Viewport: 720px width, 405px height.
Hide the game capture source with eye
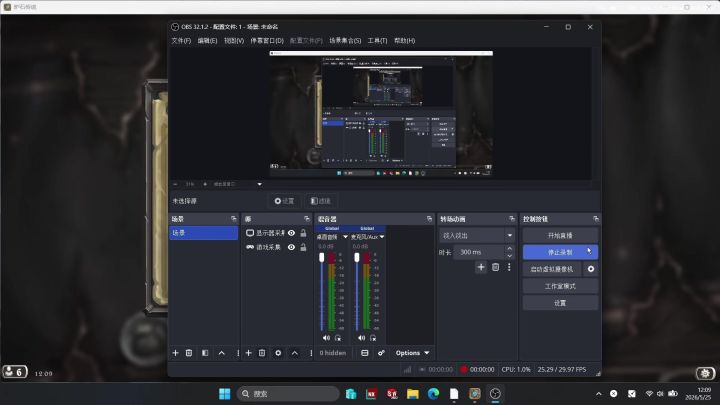pos(291,247)
